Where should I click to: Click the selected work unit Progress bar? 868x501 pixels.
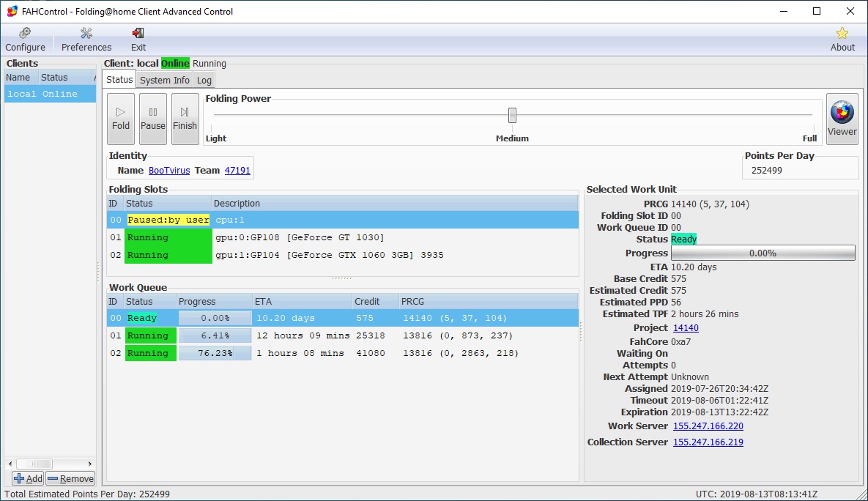763,253
